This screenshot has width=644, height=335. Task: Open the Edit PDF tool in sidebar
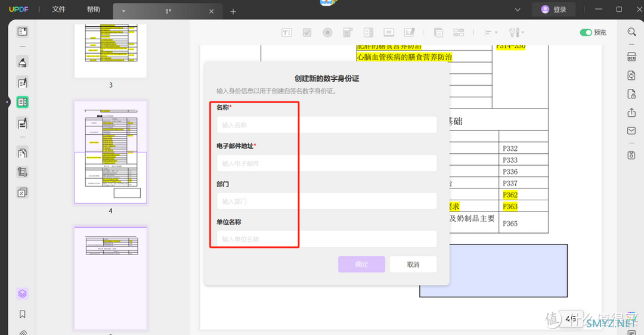pyautogui.click(x=22, y=82)
